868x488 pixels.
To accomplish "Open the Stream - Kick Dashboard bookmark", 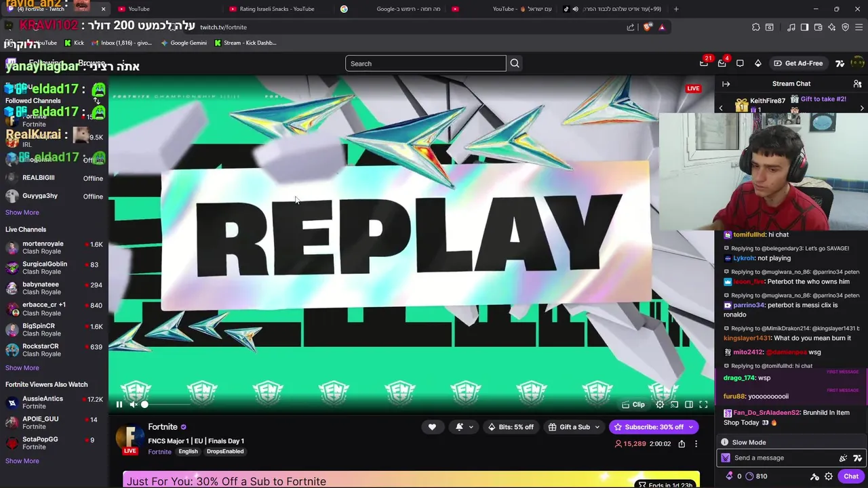I will 245,43.
